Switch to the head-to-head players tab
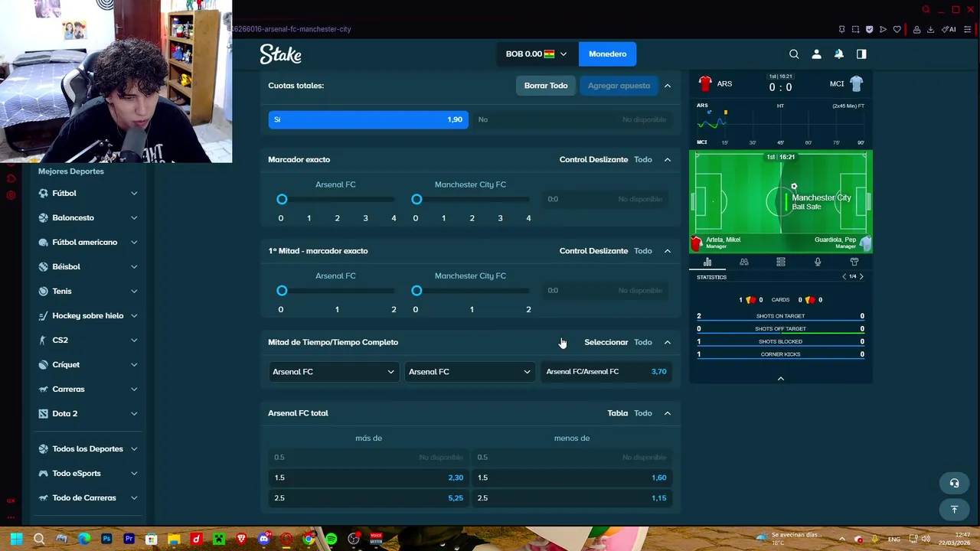Viewport: 980px width, 551px height. [x=744, y=262]
